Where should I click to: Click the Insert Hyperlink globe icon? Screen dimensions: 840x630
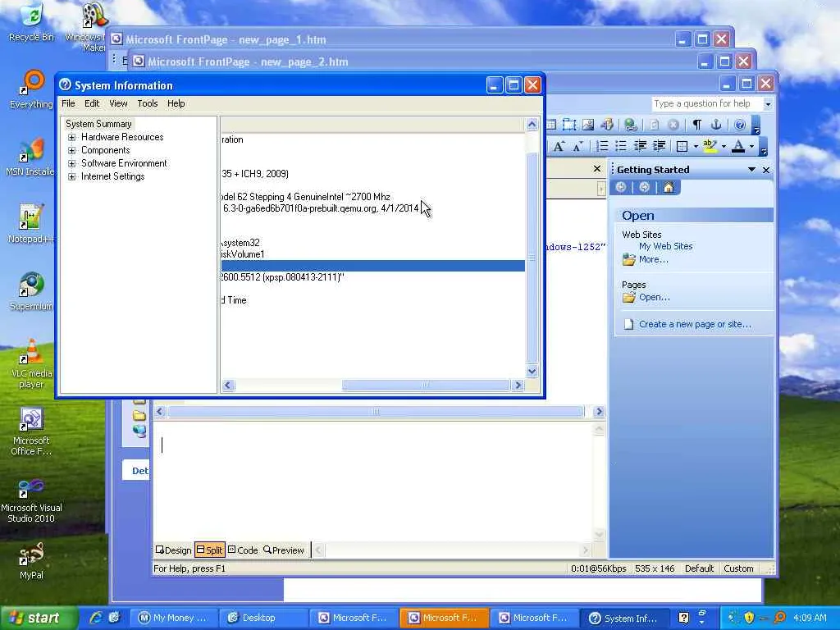[631, 125]
